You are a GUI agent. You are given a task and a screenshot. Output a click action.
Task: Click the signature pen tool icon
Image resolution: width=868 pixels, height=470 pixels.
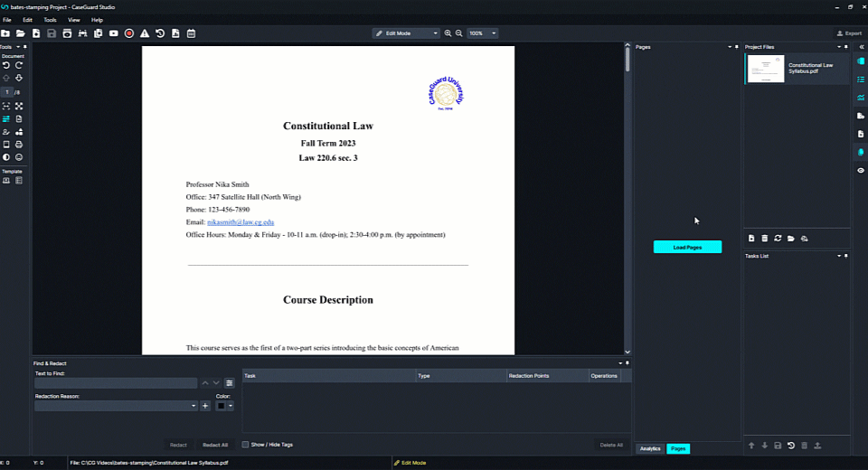6,132
